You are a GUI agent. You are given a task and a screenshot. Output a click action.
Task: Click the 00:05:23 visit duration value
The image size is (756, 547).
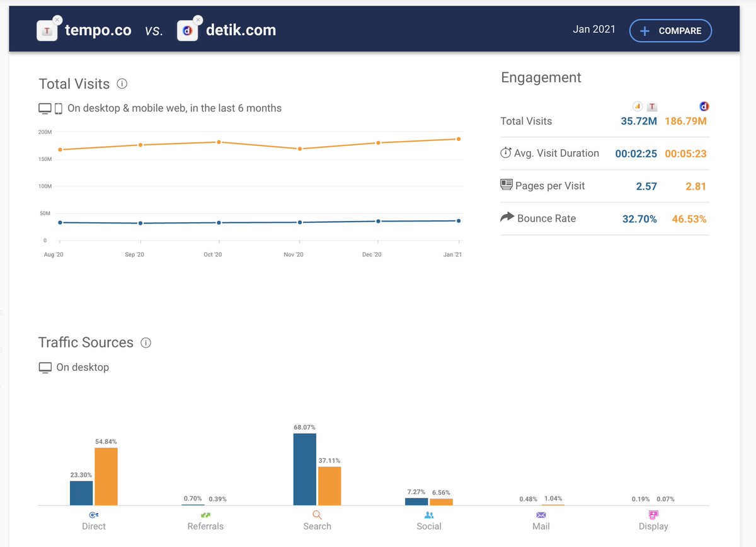click(x=685, y=154)
